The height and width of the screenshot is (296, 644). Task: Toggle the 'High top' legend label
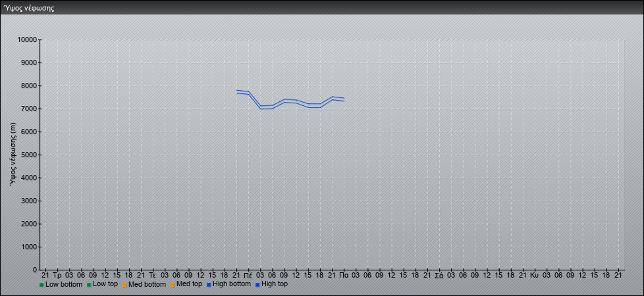tap(275, 284)
